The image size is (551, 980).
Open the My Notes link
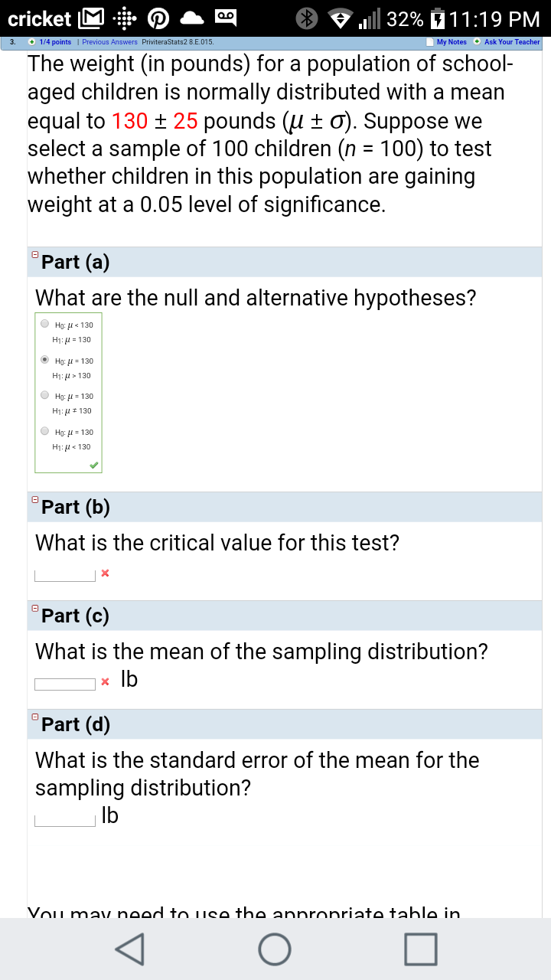click(451, 42)
